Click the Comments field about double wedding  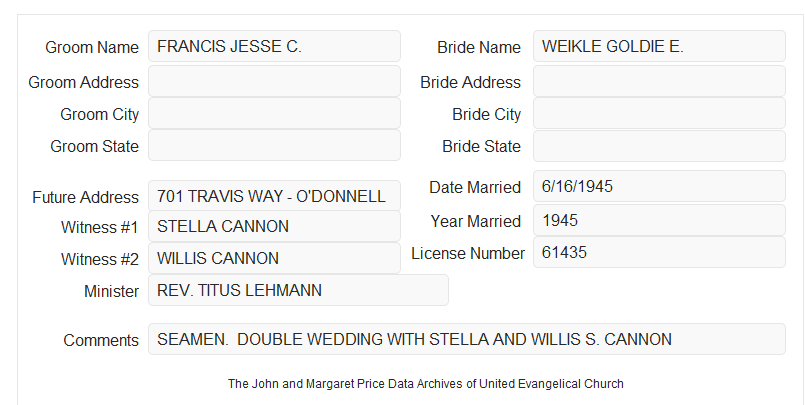coord(467,339)
